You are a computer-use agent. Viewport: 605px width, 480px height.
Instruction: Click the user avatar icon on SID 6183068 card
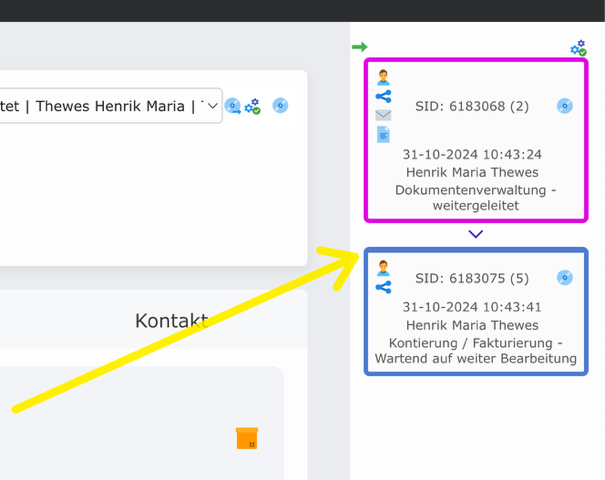click(x=383, y=77)
